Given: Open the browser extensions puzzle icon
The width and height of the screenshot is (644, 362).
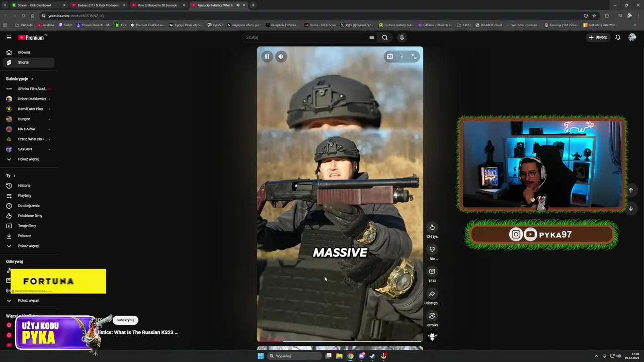Looking at the screenshot, I should [x=607, y=16].
